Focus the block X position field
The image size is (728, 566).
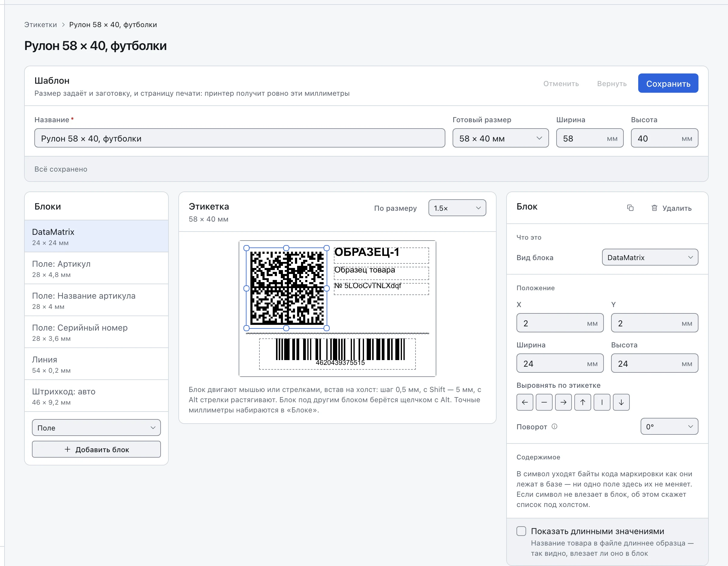click(x=560, y=323)
